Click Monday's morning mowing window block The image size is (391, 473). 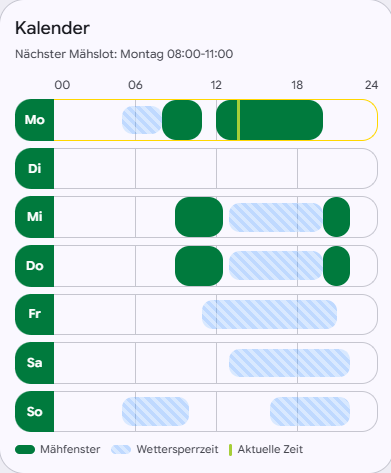[x=182, y=120]
